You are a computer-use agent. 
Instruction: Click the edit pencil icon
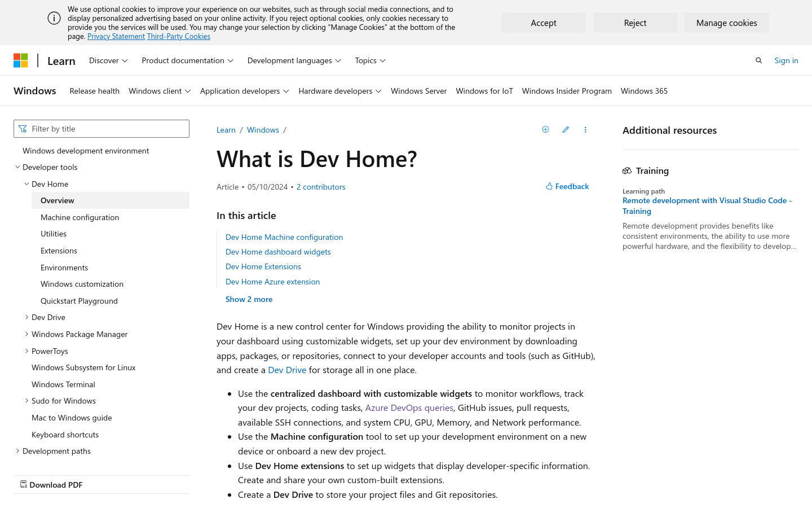[566, 129]
